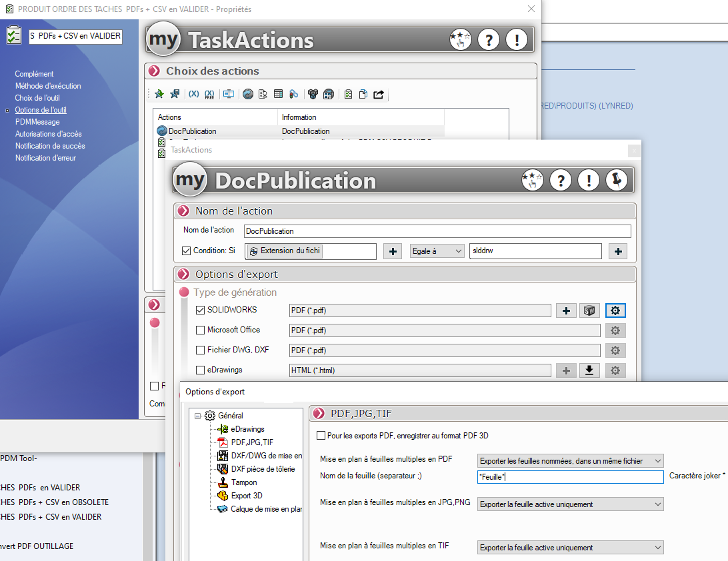This screenshot has height=561, width=728.
Task: Click the export share arrow toolbar icon
Action: coord(379,95)
